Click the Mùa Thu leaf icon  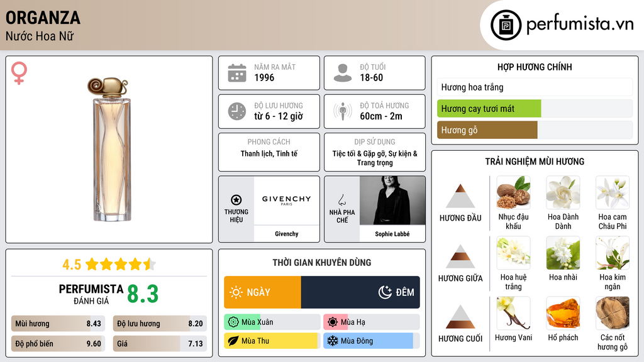pyautogui.click(x=233, y=341)
